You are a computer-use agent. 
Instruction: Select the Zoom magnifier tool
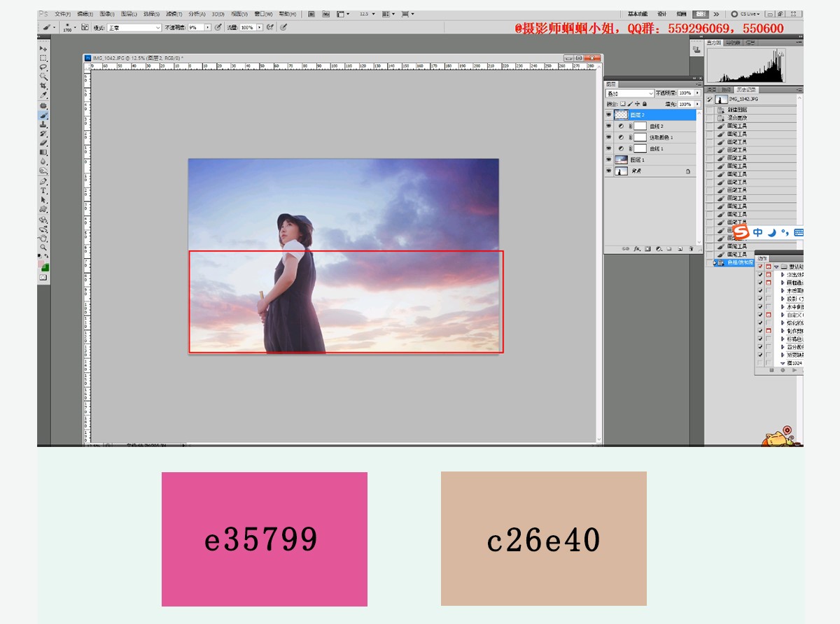[43, 248]
